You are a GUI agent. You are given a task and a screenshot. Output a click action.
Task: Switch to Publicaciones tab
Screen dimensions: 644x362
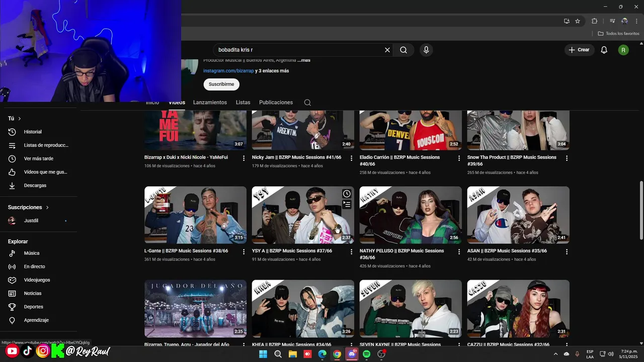click(x=276, y=103)
